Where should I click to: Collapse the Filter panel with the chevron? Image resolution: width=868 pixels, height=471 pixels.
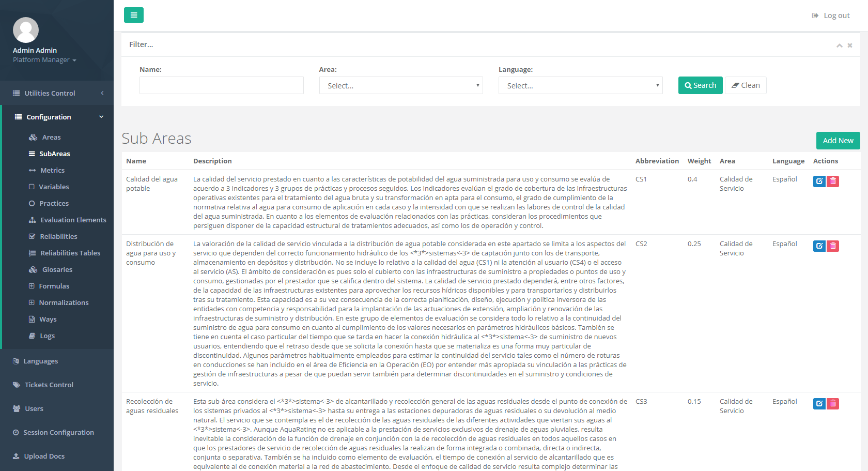click(840, 45)
